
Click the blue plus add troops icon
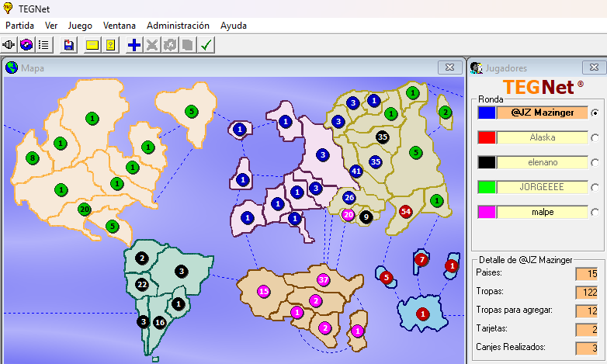(x=134, y=45)
